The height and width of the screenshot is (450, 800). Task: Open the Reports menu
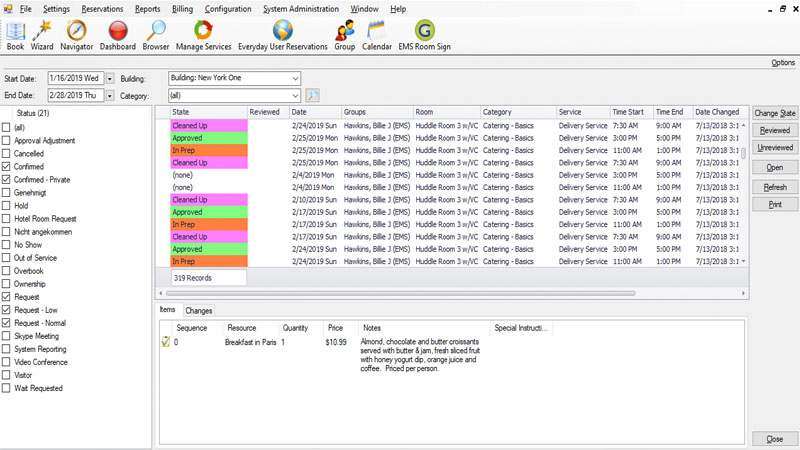(x=147, y=9)
